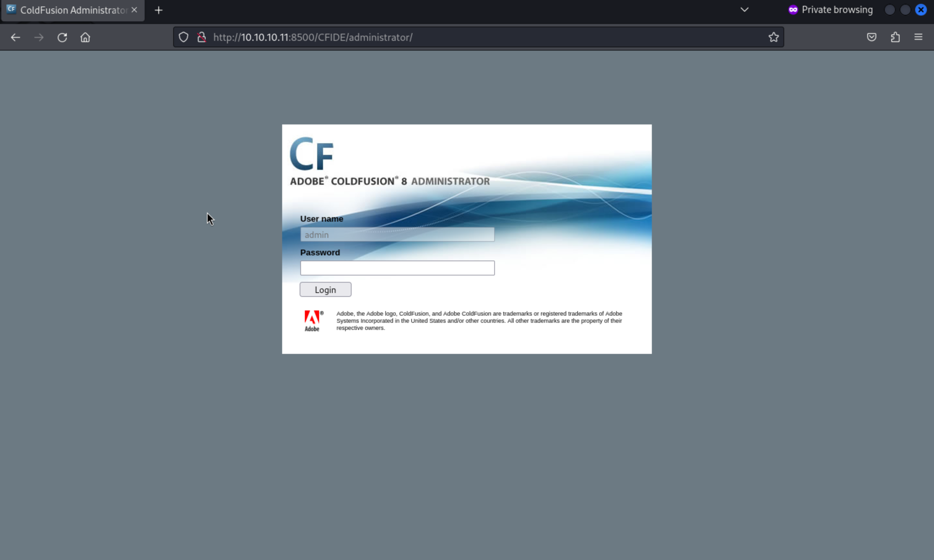The height and width of the screenshot is (560, 934).
Task: Expand the list all tabs chevron
Action: coord(744,10)
